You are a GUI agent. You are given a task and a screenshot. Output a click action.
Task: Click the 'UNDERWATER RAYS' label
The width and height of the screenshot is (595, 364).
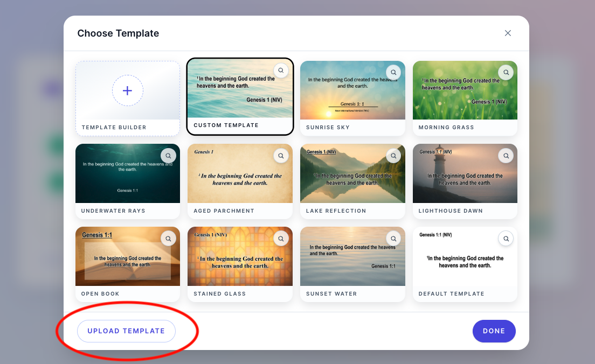[113, 211]
